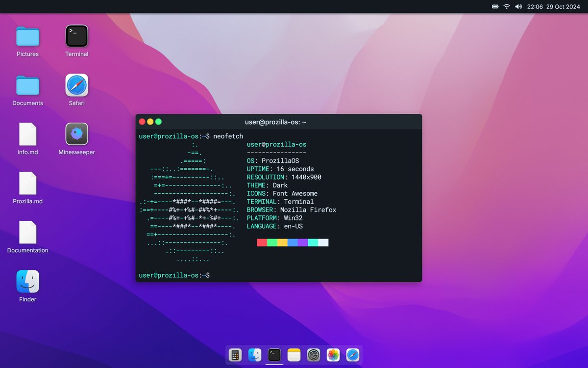Open the date and time display
The image size is (588, 368).
[553, 7]
